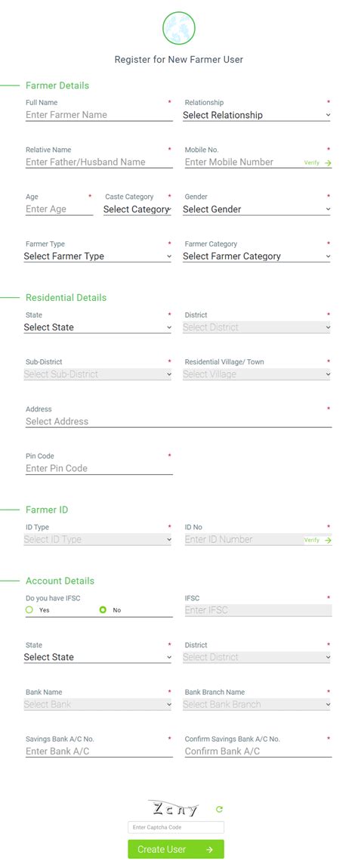Open the Caste Category dropdown
This screenshot has width=358, height=868.
pos(137,209)
